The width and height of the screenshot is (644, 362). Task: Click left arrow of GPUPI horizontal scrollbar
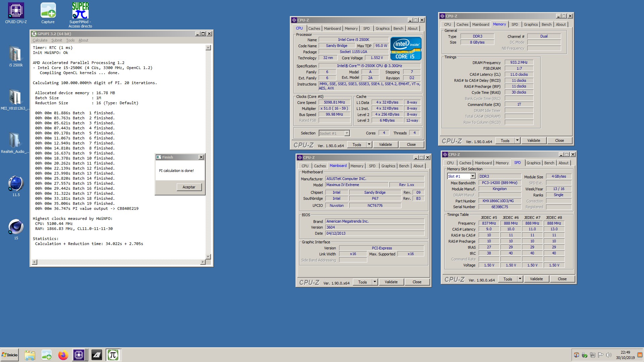34,262
